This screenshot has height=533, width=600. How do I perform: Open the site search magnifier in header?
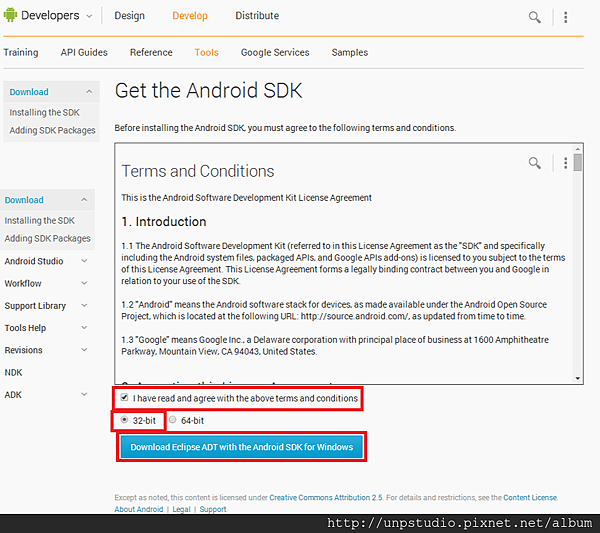pyautogui.click(x=535, y=17)
